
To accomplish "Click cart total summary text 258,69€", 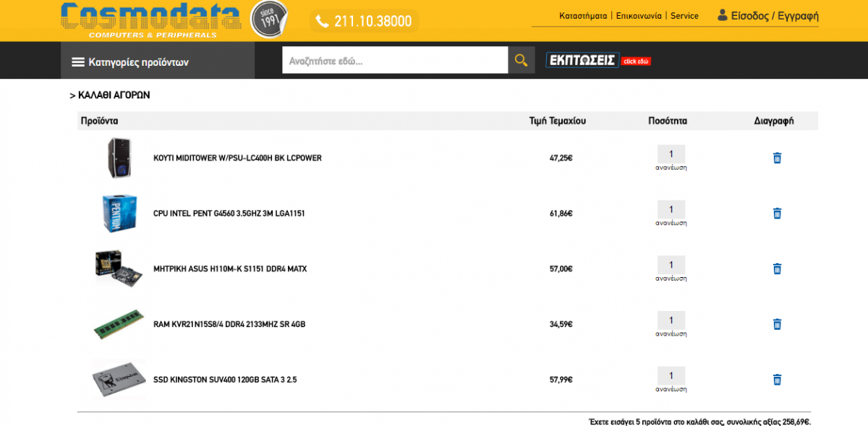I will 699,422.
